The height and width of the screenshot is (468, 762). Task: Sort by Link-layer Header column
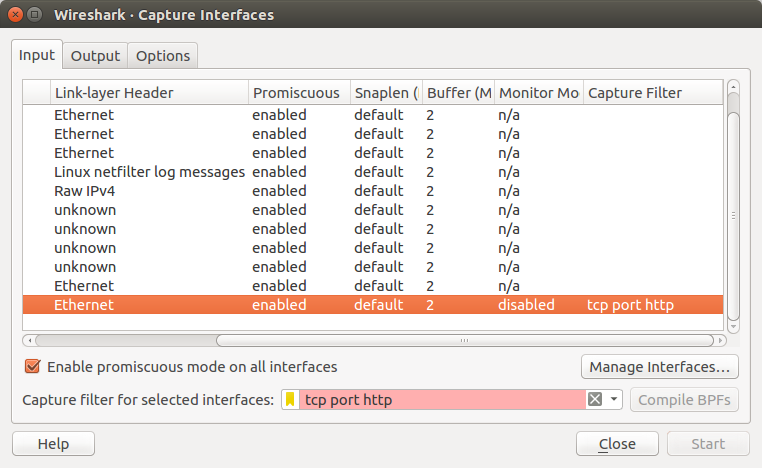tap(149, 93)
